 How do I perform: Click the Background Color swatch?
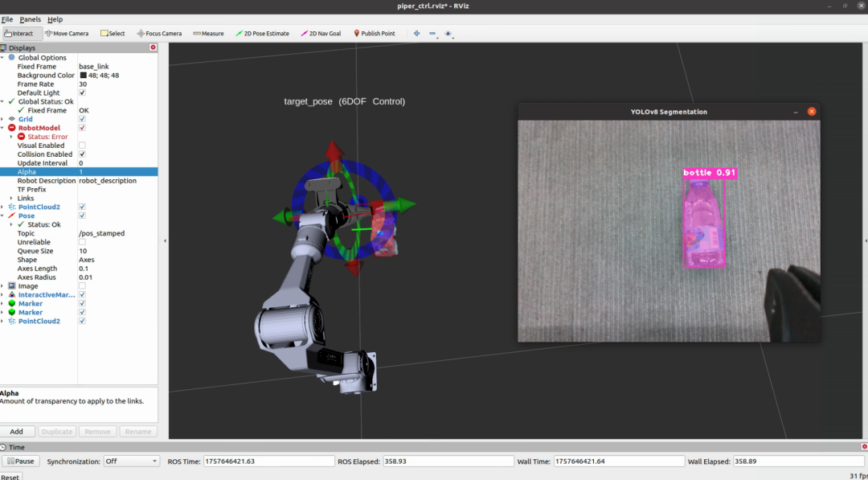coord(83,76)
